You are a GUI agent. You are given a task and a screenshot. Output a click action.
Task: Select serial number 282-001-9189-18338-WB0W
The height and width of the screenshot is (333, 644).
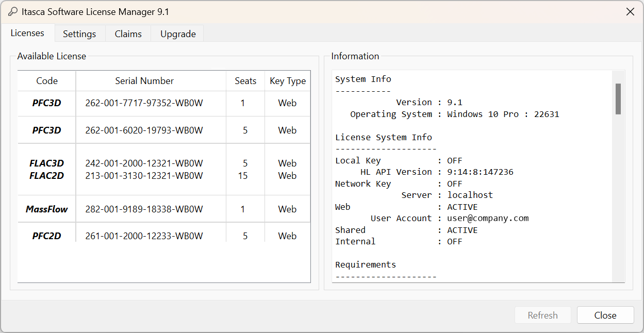click(x=144, y=209)
